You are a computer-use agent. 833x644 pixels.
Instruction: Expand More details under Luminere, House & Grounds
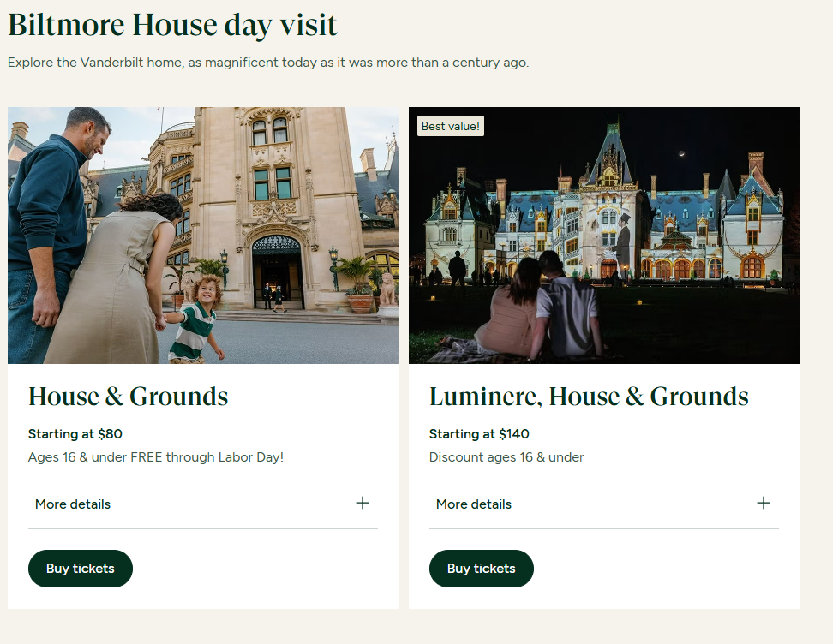click(604, 504)
